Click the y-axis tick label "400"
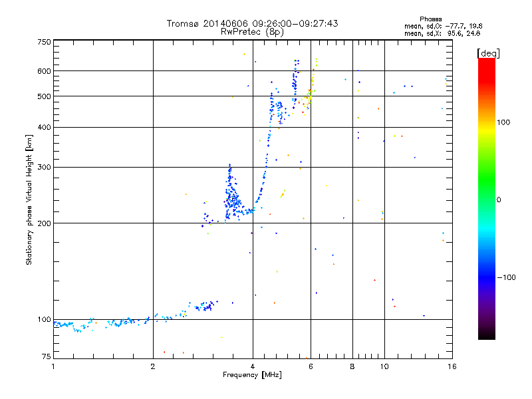The width and height of the screenshot is (532, 399). pos(44,127)
